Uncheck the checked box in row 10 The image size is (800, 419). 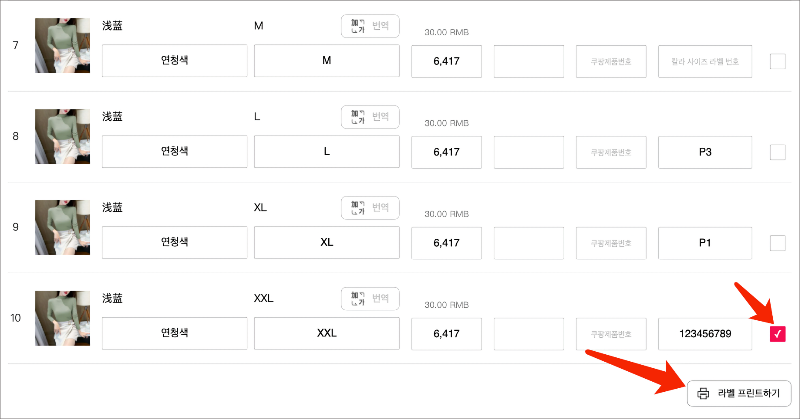778,334
